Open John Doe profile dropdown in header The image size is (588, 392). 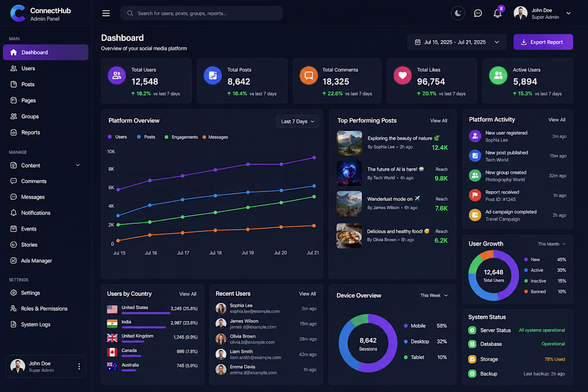542,13
